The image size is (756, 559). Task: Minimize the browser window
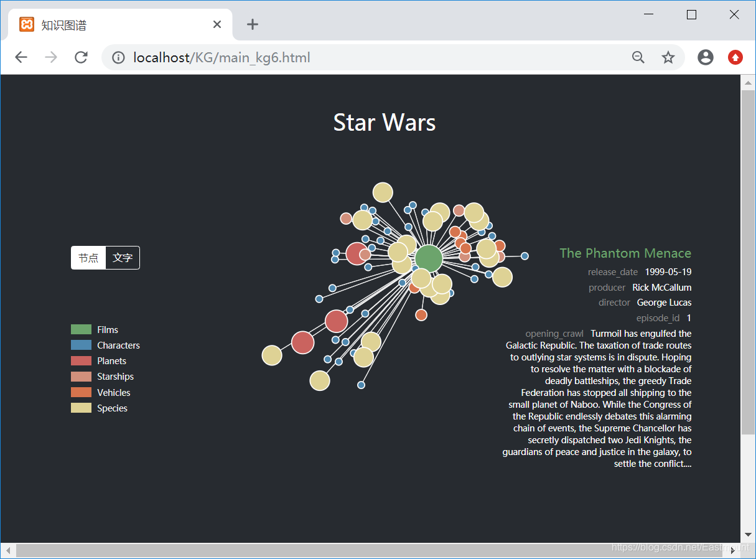click(649, 15)
